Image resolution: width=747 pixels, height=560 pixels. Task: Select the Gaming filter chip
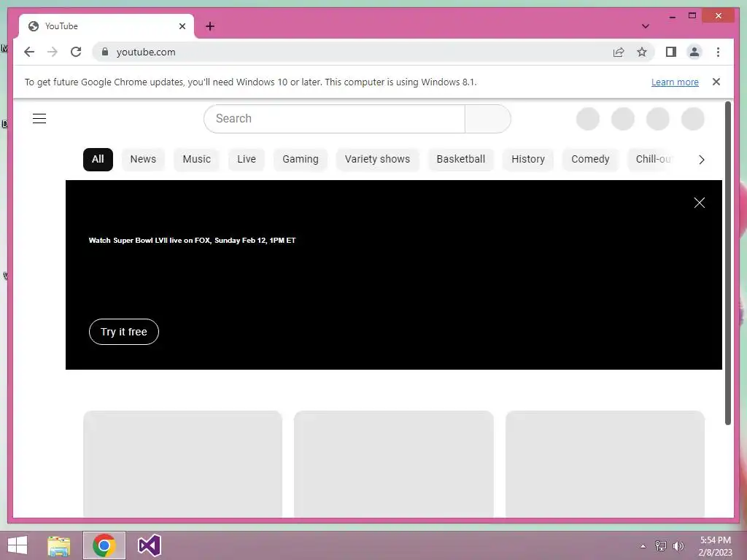tap(300, 159)
